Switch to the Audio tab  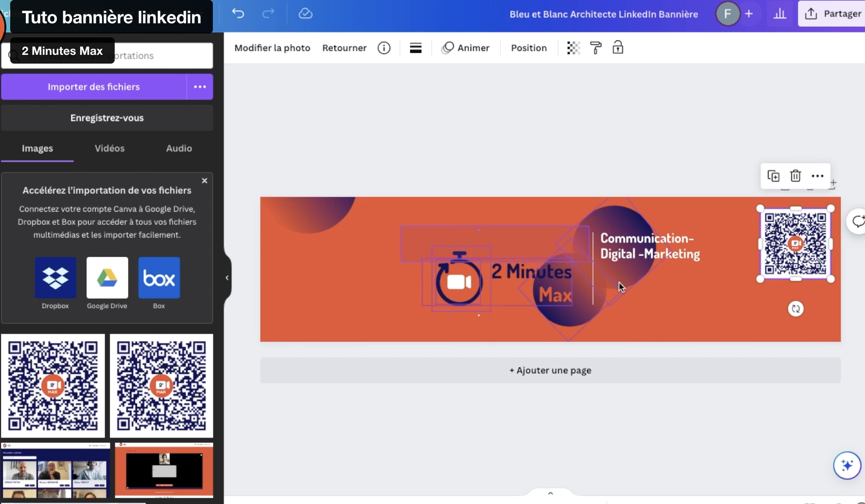click(x=179, y=149)
